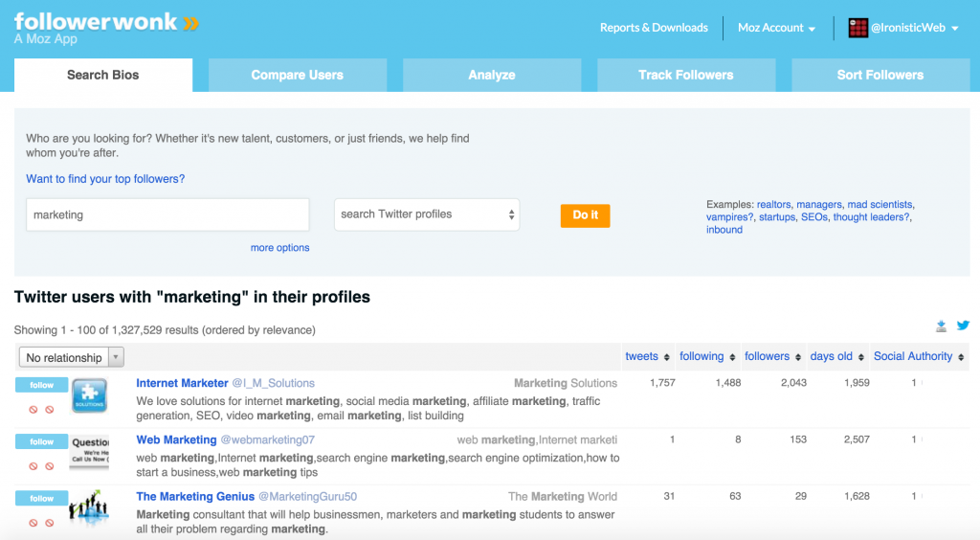Click the orange Do it button
This screenshot has width=980, height=540.
(x=585, y=215)
